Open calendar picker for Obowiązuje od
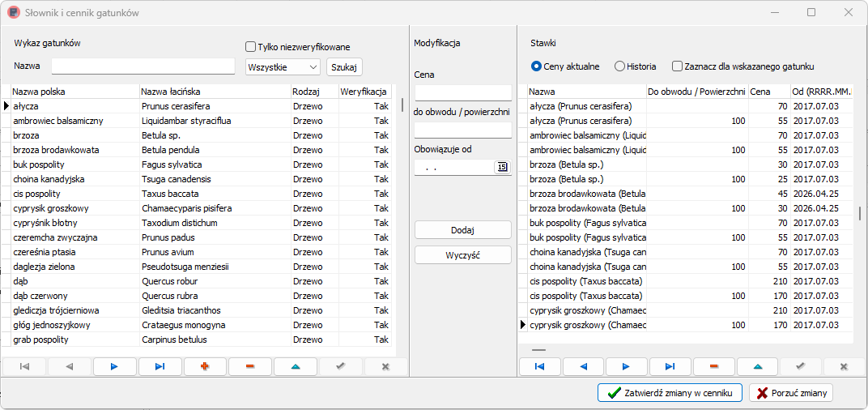 (x=502, y=168)
